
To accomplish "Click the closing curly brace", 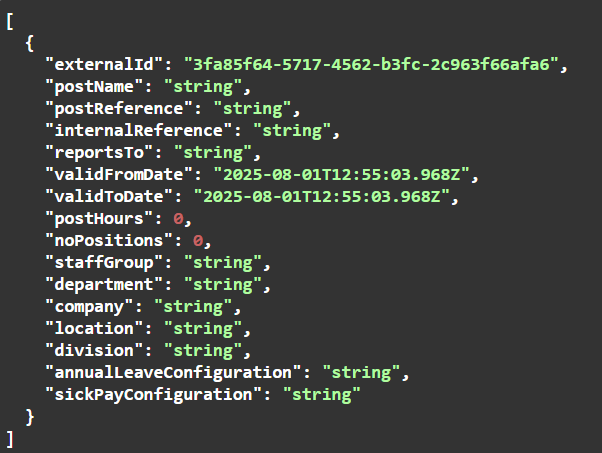I will (x=30, y=417).
